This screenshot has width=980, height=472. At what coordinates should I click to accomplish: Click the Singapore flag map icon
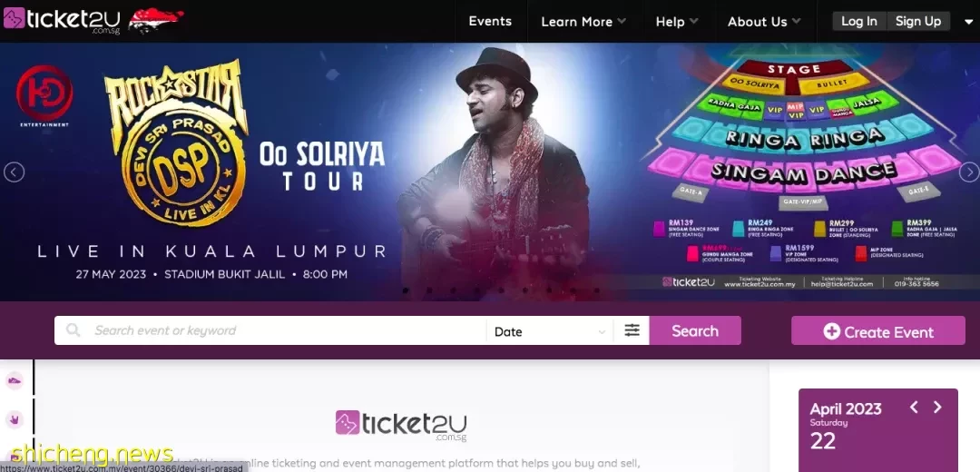coord(156,20)
